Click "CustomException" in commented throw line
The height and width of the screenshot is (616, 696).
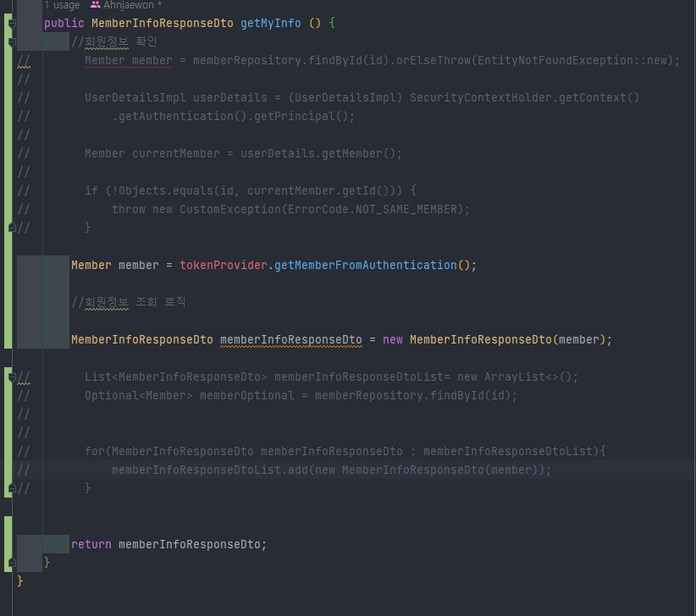[x=230, y=209]
